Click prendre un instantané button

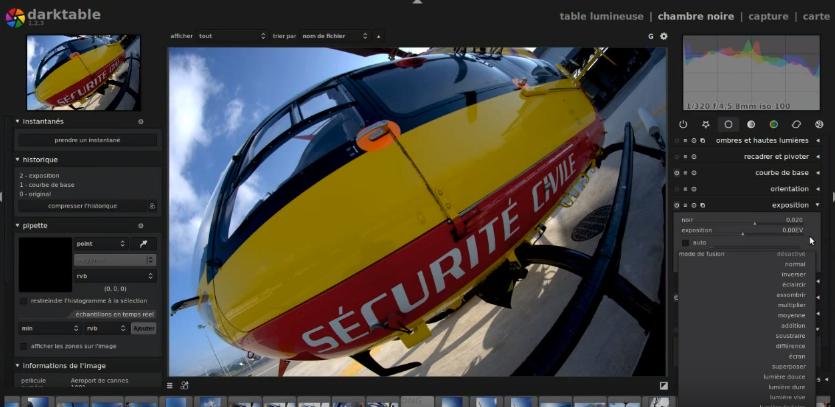pos(87,140)
